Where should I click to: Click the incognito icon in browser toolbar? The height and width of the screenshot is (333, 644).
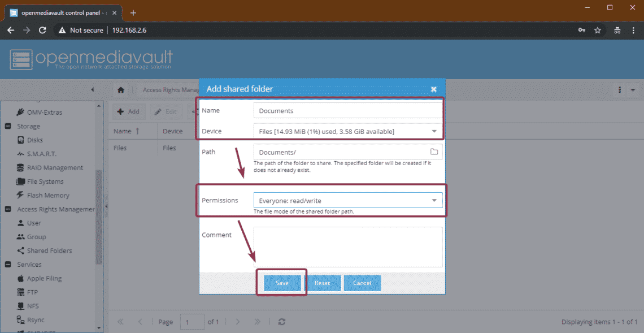coord(616,30)
